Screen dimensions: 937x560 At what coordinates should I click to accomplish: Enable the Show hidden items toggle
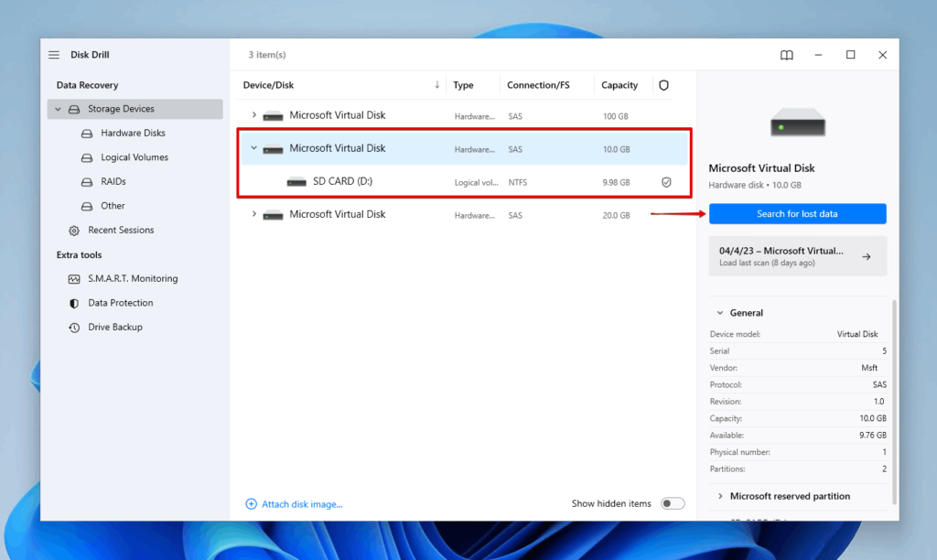tap(672, 503)
